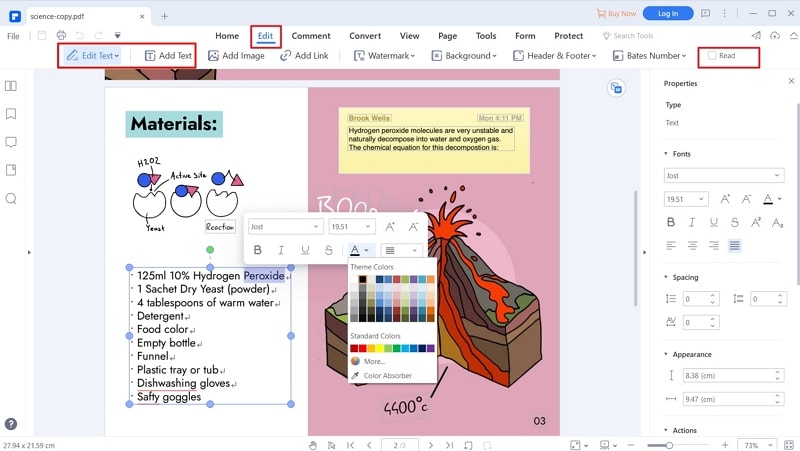This screenshot has width=800, height=451.
Task: Toggle Italic in Properties panel
Action: point(692,222)
